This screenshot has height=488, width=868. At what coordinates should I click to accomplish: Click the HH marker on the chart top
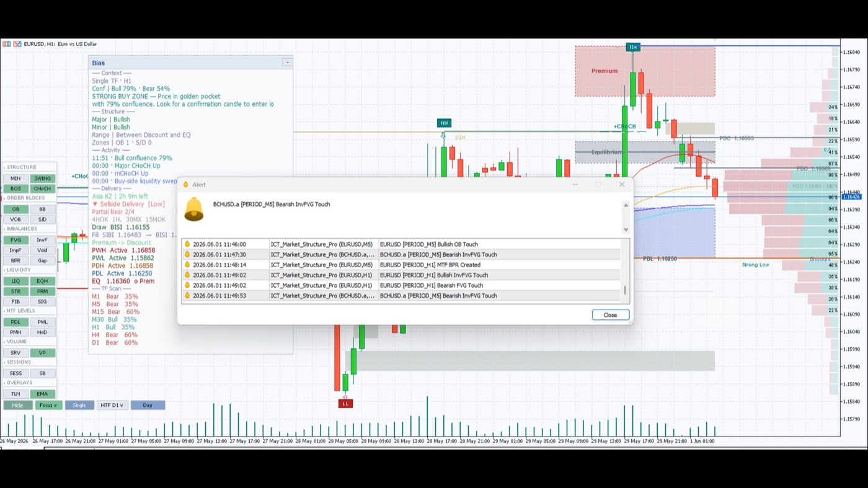(x=632, y=47)
